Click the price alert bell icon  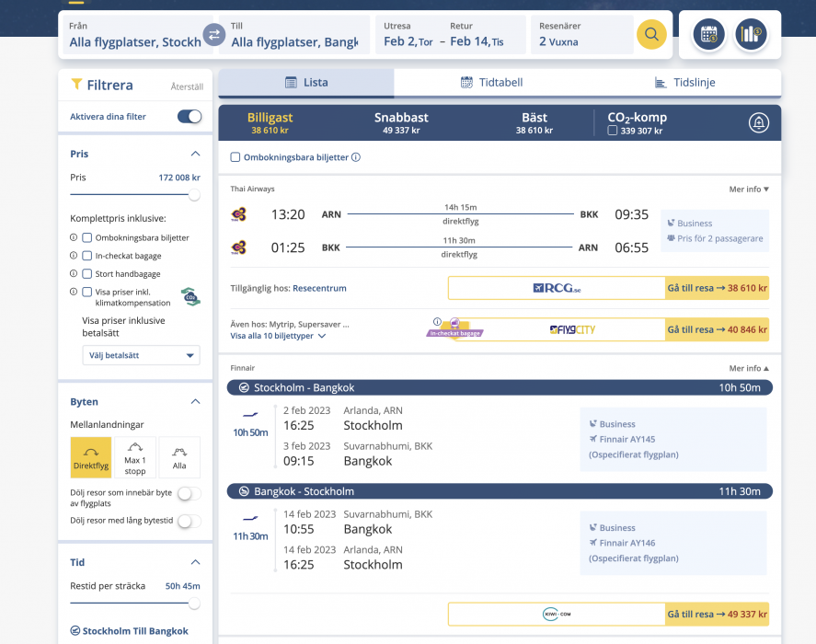757,122
